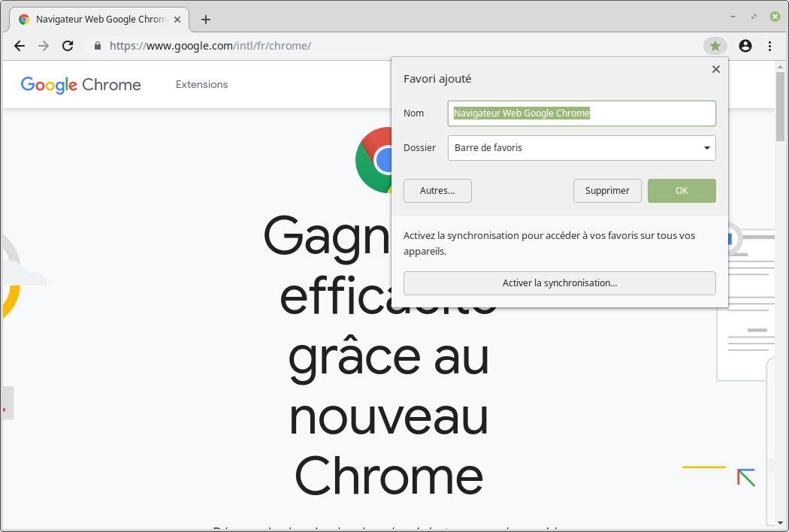Screen dimensions: 789x532
Task: Click the padlock site info icon
Action: (x=98, y=46)
